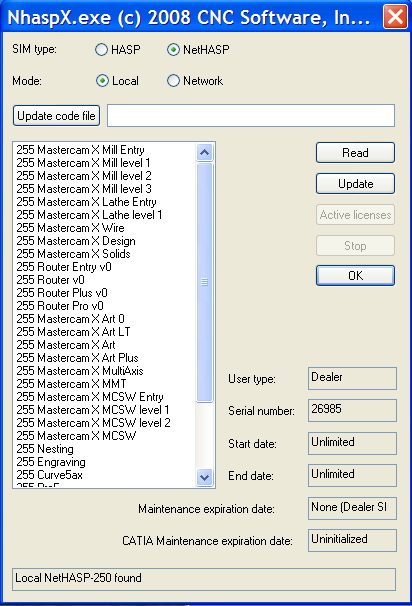Click the Start date field showing Unlimited
This screenshot has width=412, height=606.
click(x=352, y=443)
